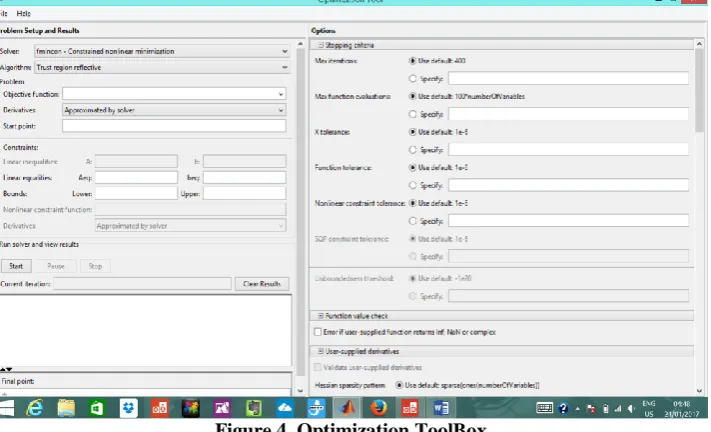Click the Aeq input field
The width and height of the screenshot is (711, 432).
(136, 178)
